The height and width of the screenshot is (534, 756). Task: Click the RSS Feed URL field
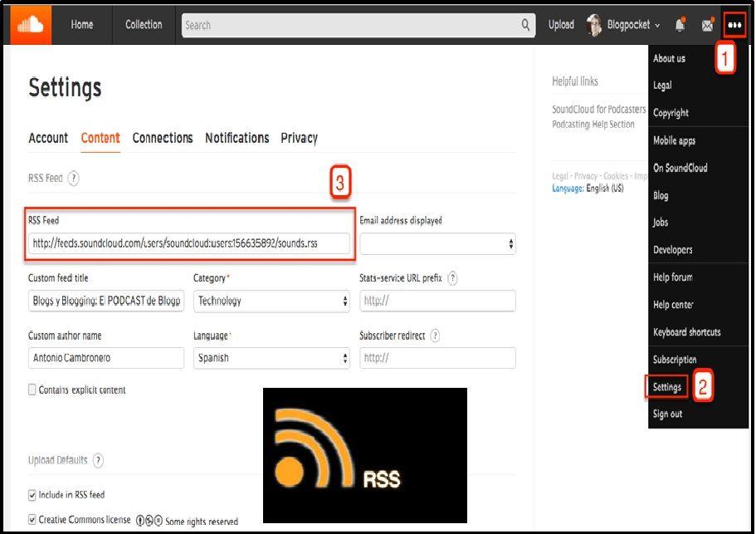pos(189,243)
